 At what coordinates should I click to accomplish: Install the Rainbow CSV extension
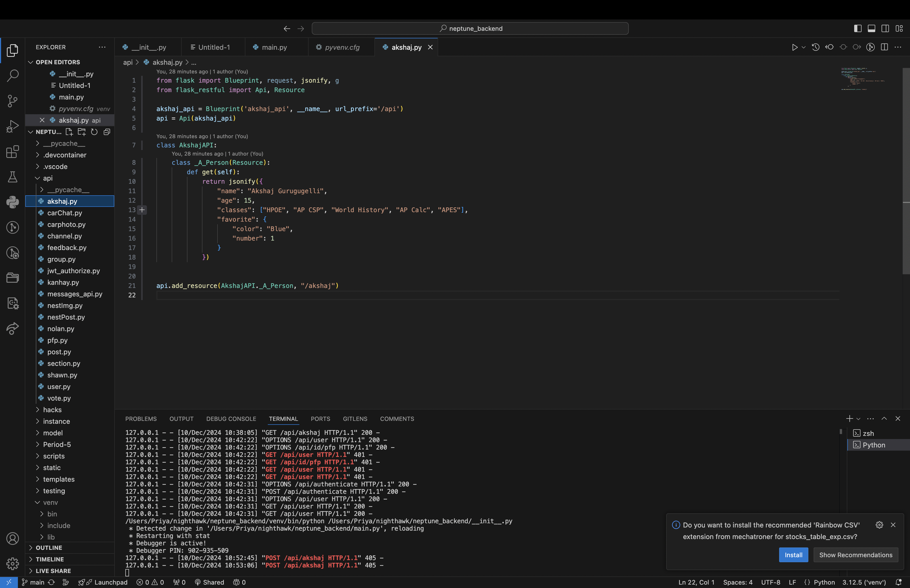point(793,555)
